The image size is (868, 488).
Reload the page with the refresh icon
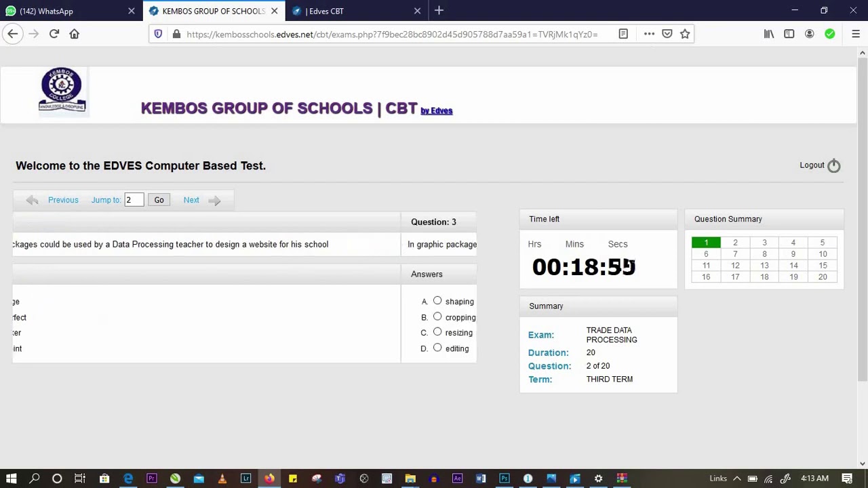54,34
